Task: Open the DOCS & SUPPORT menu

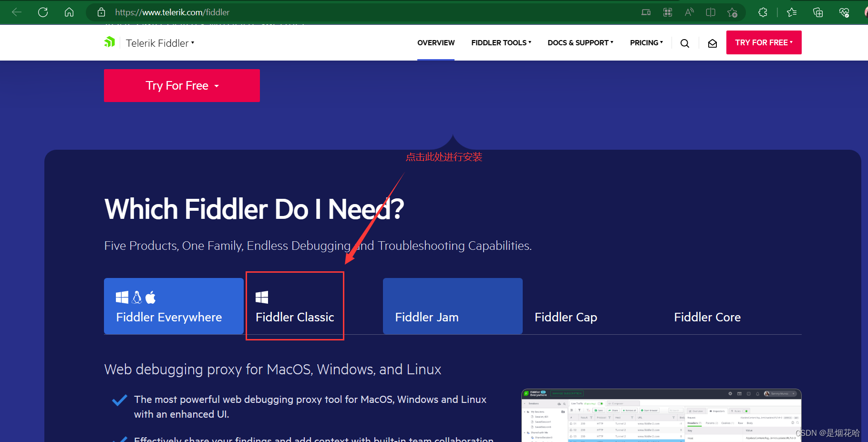Action: [x=580, y=42]
